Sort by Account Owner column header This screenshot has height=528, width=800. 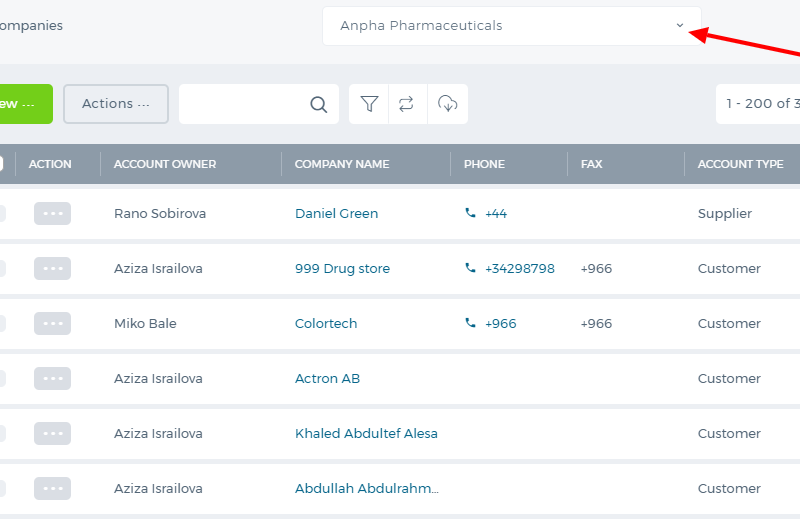coord(165,164)
